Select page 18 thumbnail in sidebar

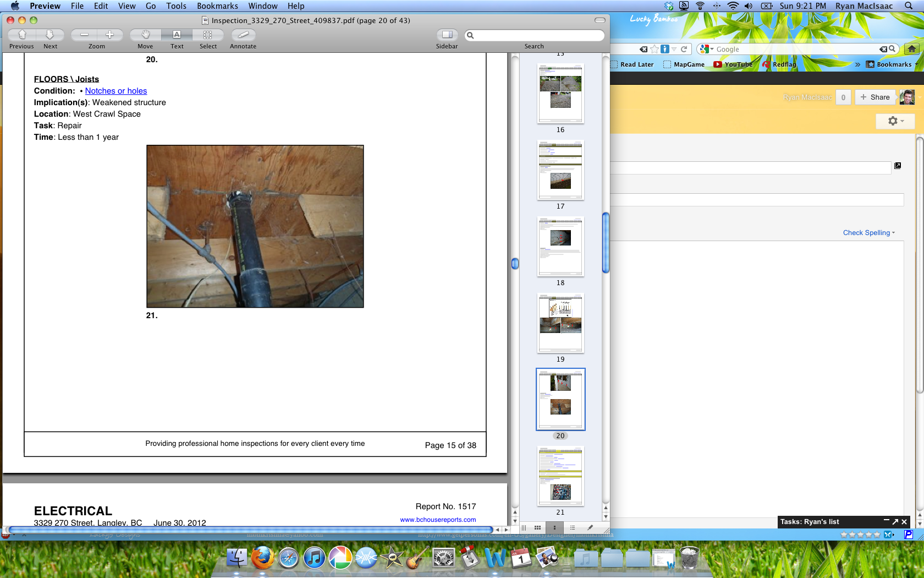[560, 247]
